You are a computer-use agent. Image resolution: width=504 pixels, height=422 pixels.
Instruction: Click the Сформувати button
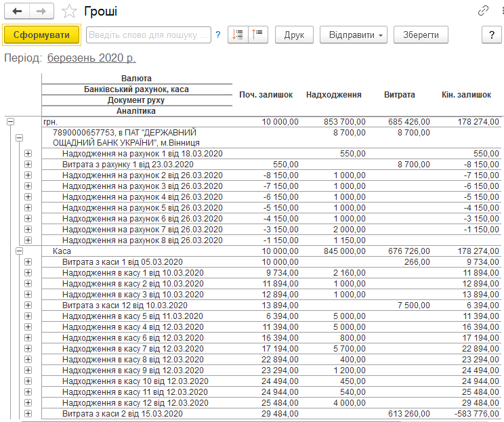click(x=41, y=35)
